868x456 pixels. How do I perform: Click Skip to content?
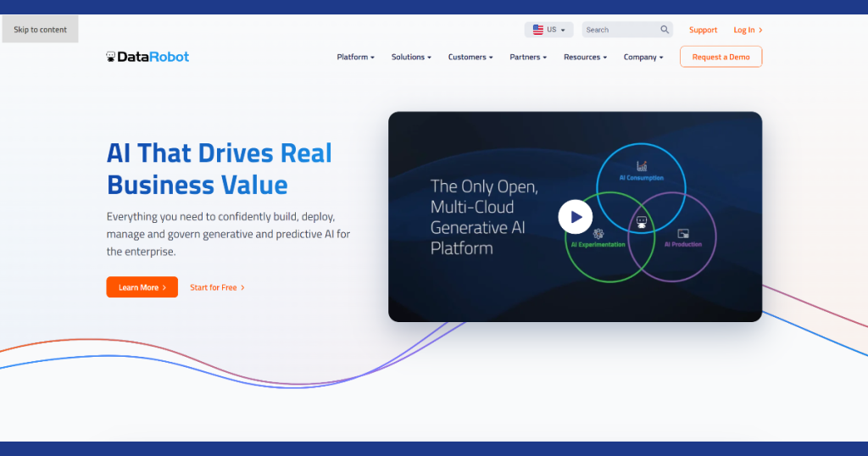coord(41,30)
